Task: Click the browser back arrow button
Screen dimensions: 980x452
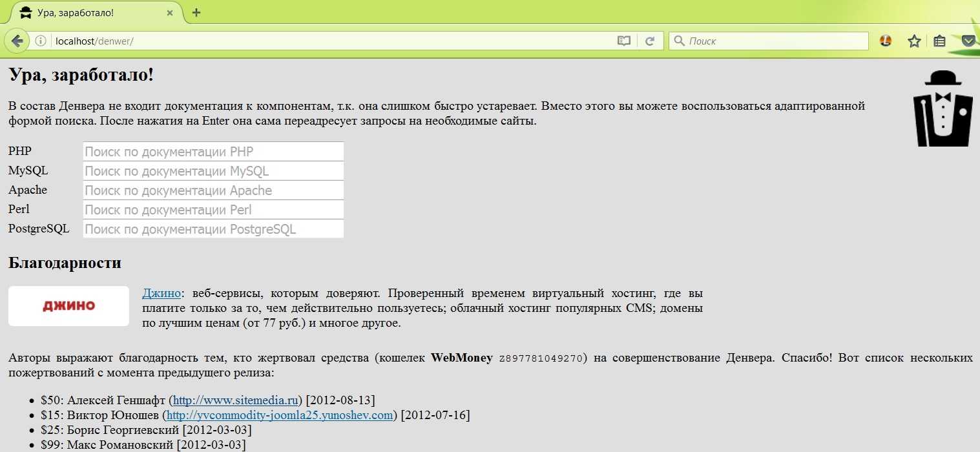Action: pos(16,41)
